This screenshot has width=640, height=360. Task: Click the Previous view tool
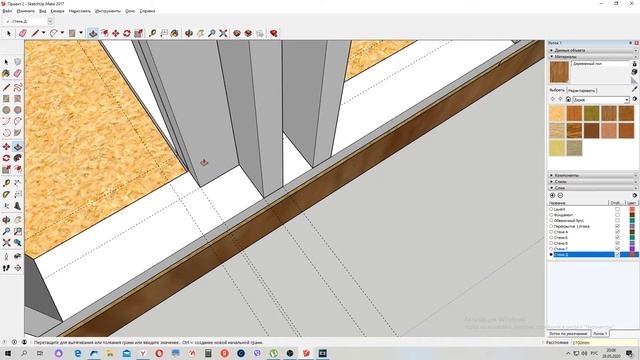coord(18,243)
